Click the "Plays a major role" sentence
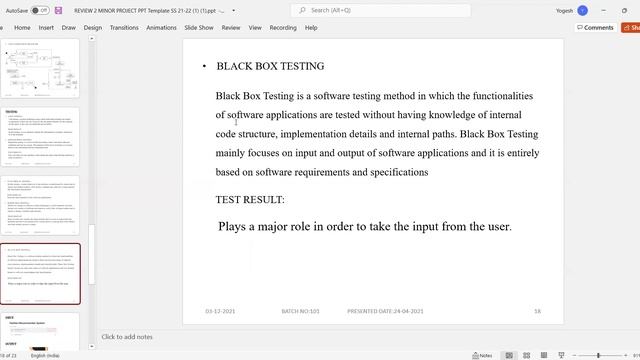640x360 pixels. [365, 226]
